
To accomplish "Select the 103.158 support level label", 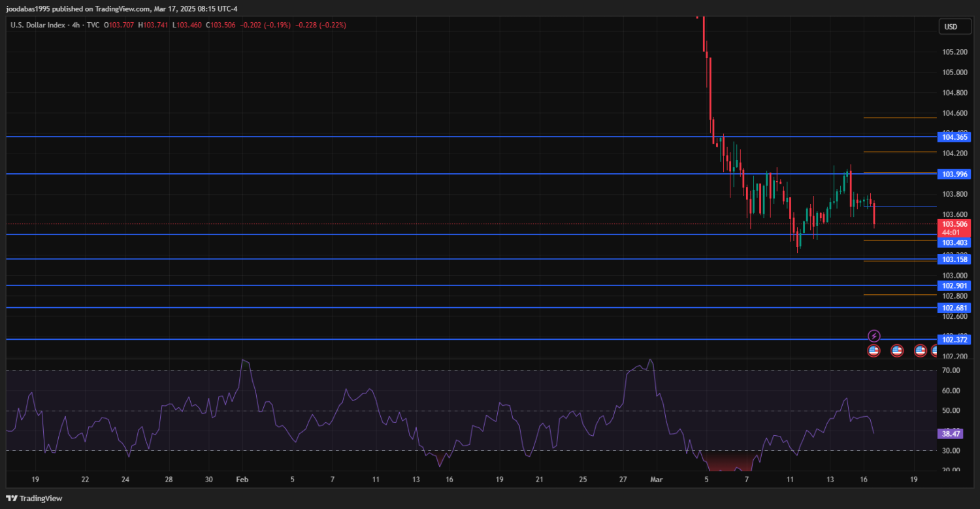I will tap(953, 259).
